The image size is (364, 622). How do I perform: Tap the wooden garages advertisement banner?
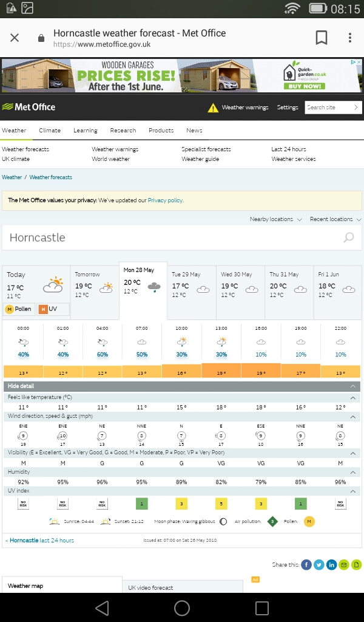pyautogui.click(x=182, y=75)
